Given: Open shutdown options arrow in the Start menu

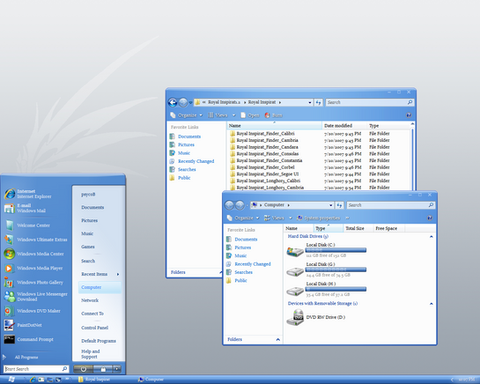Looking at the screenshot, I should 117,369.
